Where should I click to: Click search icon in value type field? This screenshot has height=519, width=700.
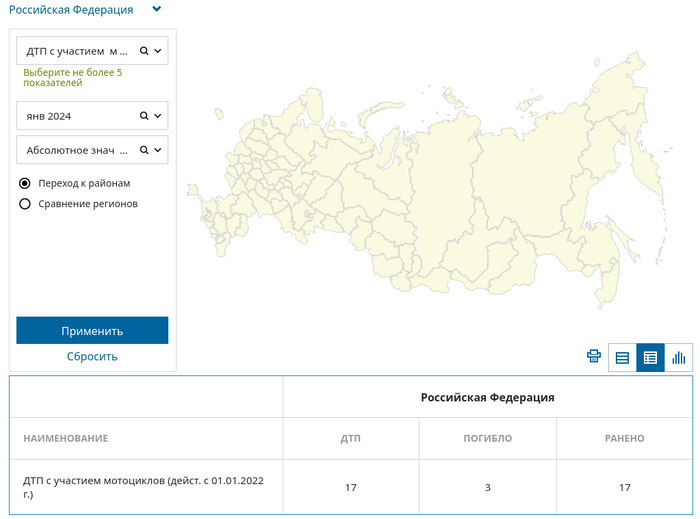point(144,150)
